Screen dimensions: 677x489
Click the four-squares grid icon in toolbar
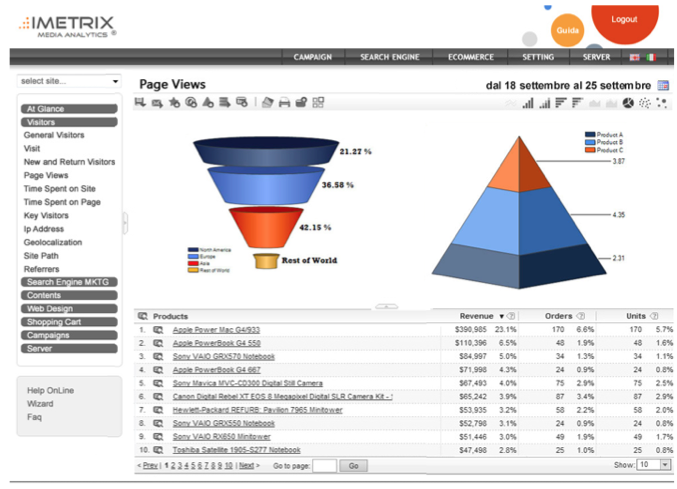point(318,102)
